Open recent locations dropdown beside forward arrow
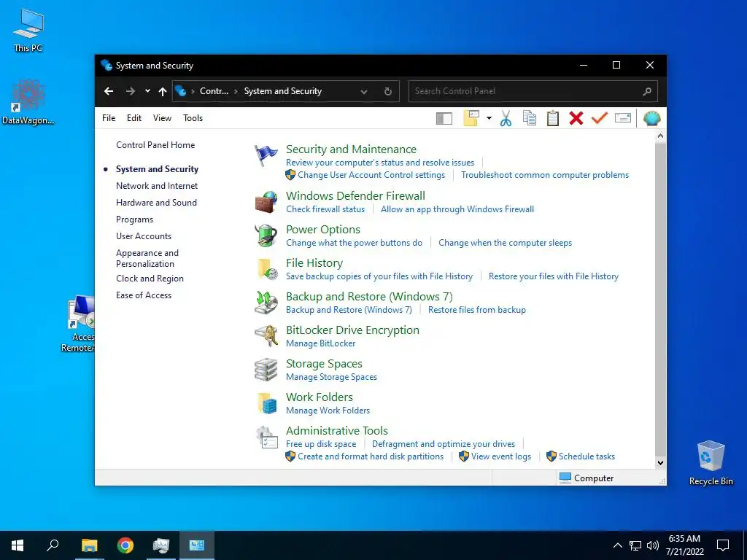747x560 pixels. point(147,91)
